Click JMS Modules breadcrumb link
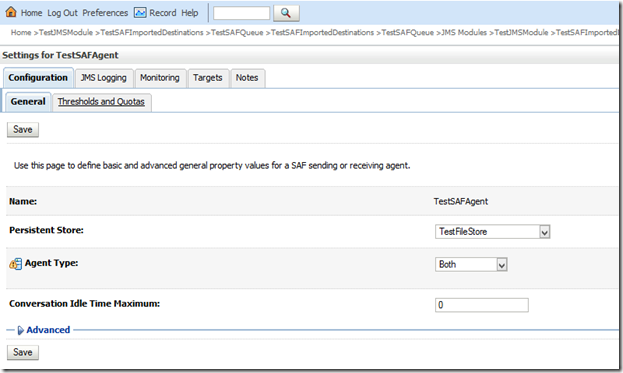623x373 pixels. pyautogui.click(x=464, y=33)
